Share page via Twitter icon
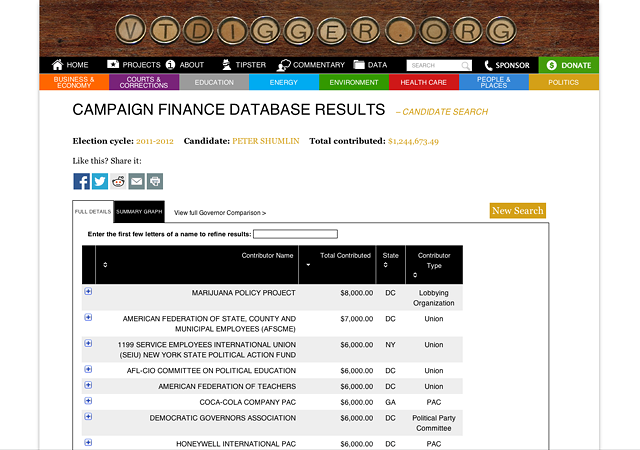This screenshot has height=450, width=640. 100,181
